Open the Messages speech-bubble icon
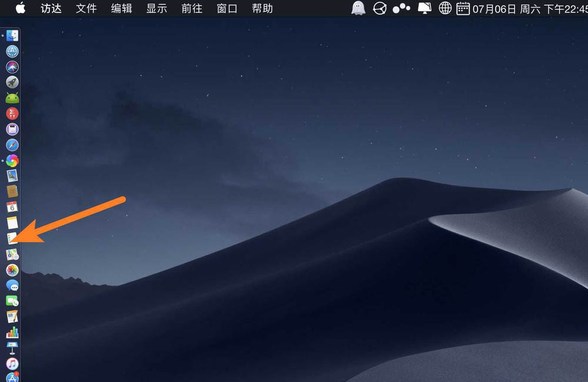The image size is (588, 382). pos(12,285)
